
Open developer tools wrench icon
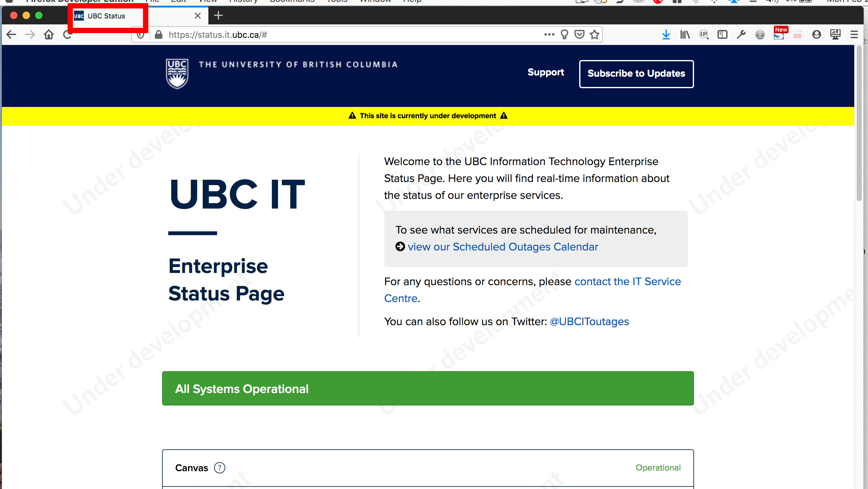coord(741,34)
